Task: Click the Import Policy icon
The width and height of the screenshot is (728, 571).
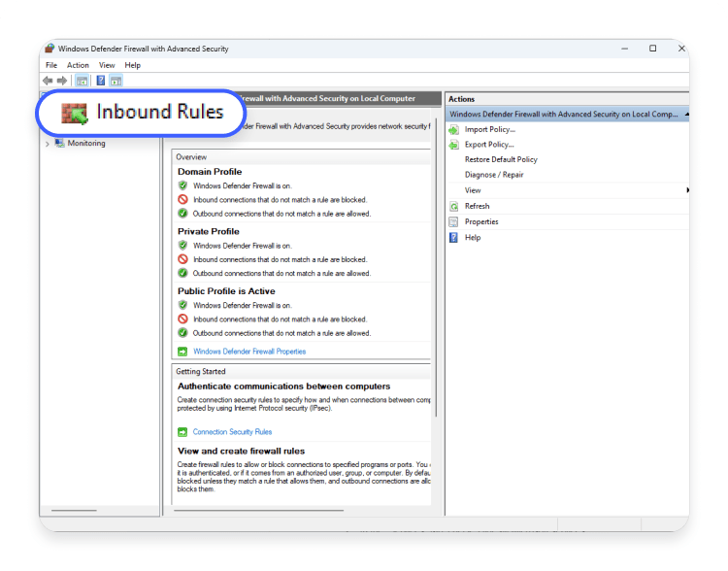Action: tap(454, 129)
